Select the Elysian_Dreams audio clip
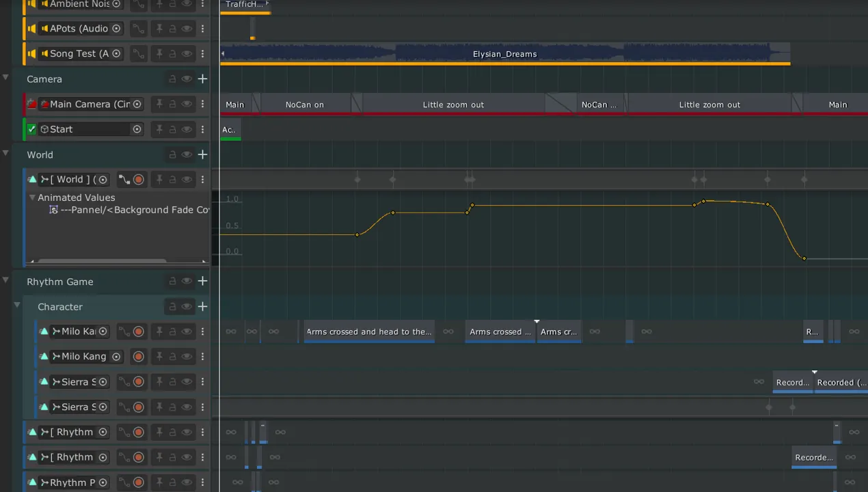 (x=505, y=54)
